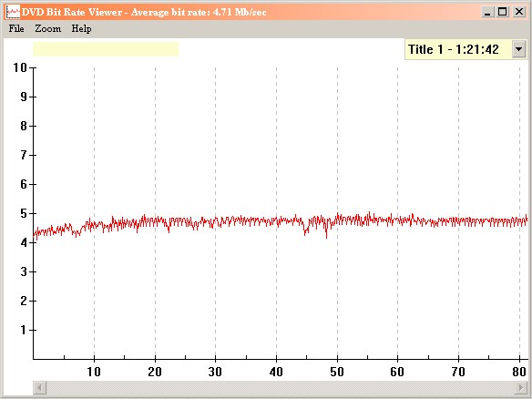
Task: Click the horizontal scrollbar track below the graph
Action: 281,387
